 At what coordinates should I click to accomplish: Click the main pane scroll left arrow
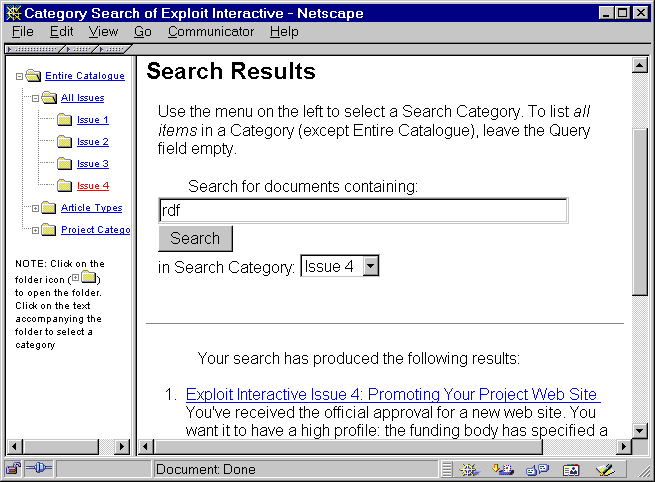[x=145, y=446]
